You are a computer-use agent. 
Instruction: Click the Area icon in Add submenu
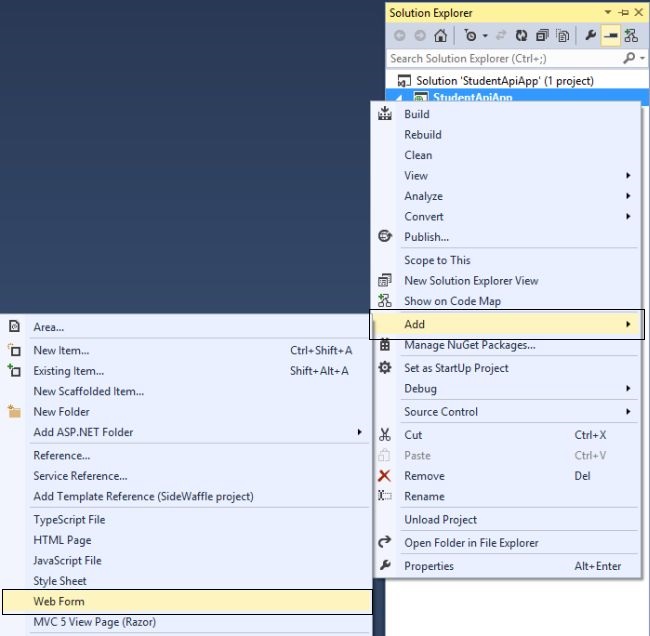(15, 327)
